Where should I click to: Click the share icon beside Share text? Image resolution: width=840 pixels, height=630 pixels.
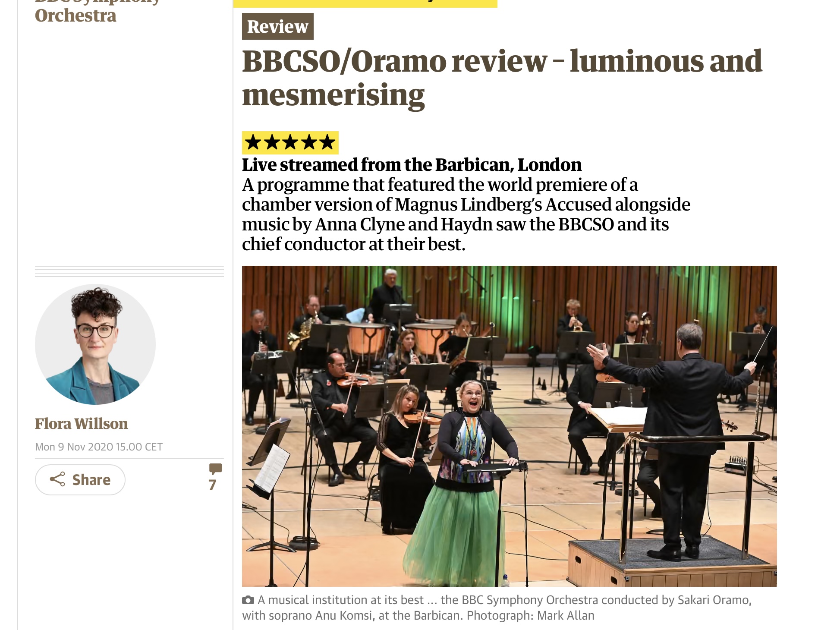click(x=57, y=479)
